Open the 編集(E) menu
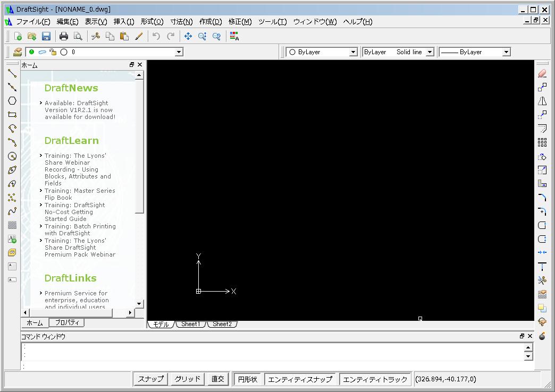The width and height of the screenshot is (555, 392). coord(68,22)
